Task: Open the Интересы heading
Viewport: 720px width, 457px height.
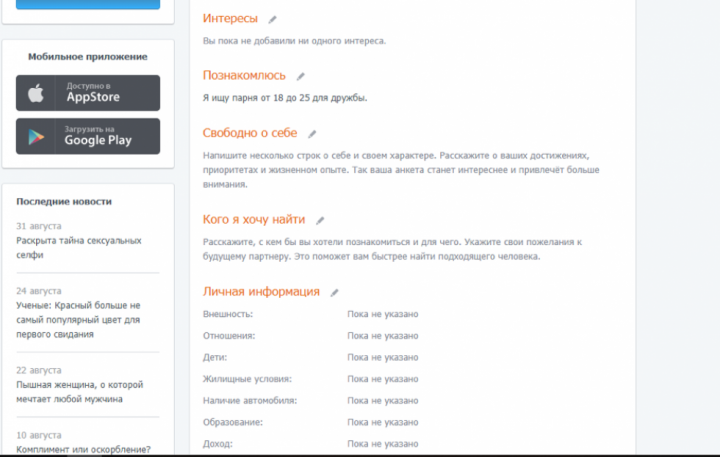Action: [x=230, y=18]
